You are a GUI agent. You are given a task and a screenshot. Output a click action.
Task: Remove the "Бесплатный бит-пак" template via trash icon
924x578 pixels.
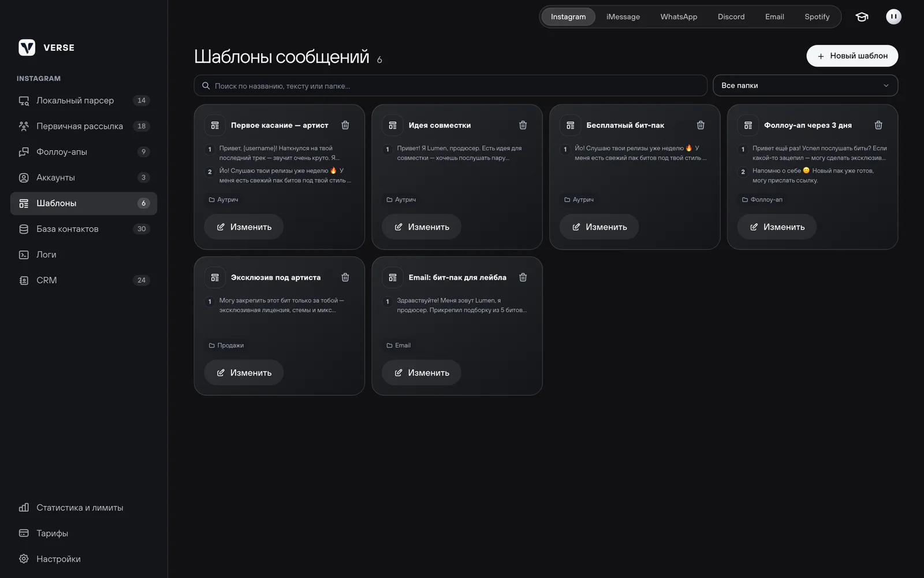(x=701, y=125)
